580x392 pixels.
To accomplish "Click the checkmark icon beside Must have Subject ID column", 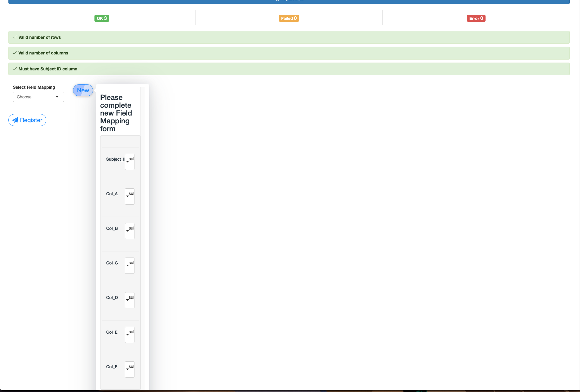I will (14, 69).
